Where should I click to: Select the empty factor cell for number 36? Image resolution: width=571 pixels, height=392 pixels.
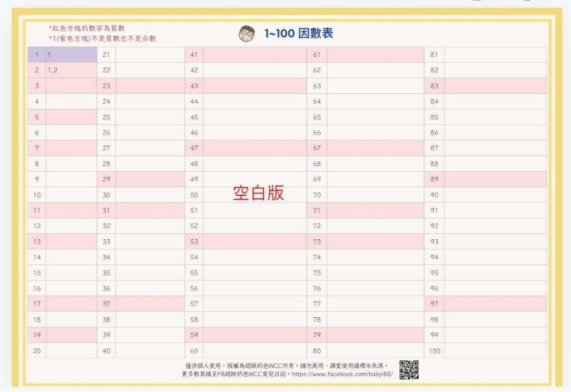pos(149,288)
